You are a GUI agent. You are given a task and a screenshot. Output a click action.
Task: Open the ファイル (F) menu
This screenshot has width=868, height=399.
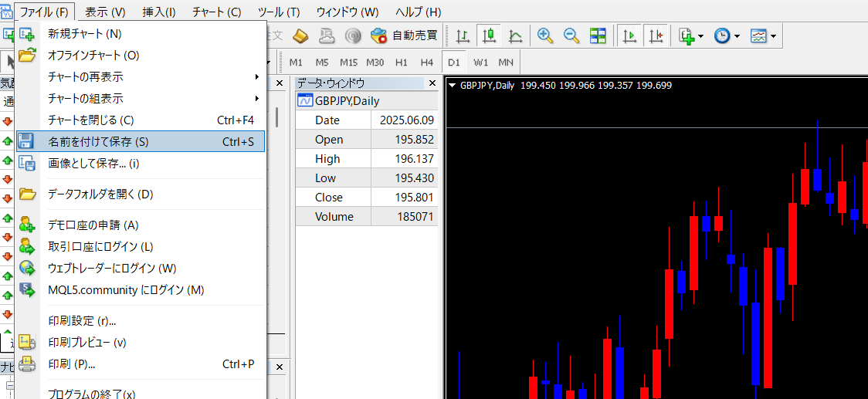[x=44, y=11]
